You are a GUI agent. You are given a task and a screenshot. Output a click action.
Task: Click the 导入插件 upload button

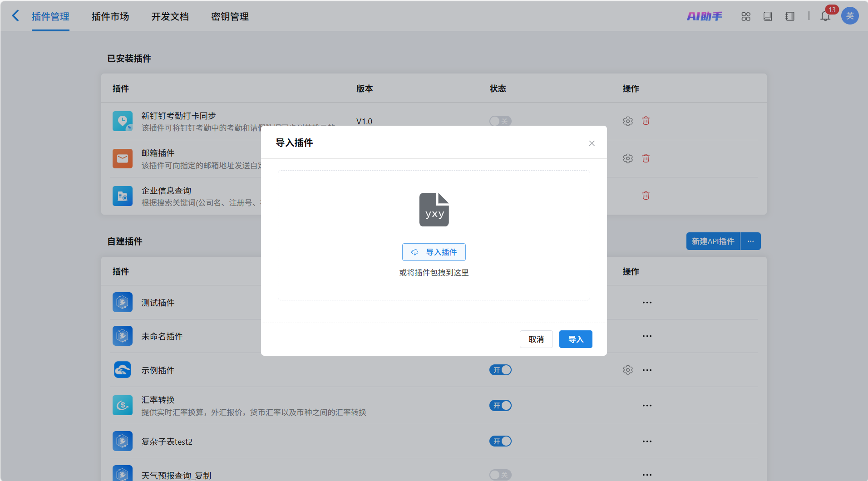434,252
